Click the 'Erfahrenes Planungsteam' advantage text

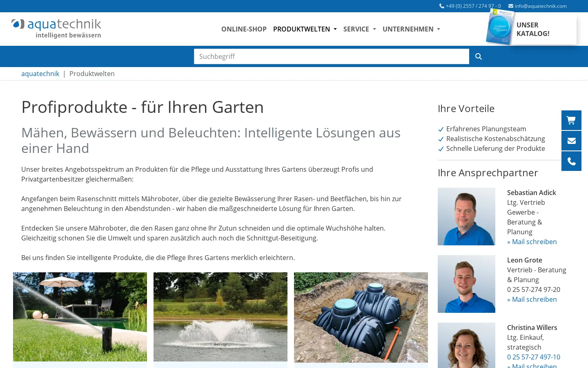coord(486,129)
